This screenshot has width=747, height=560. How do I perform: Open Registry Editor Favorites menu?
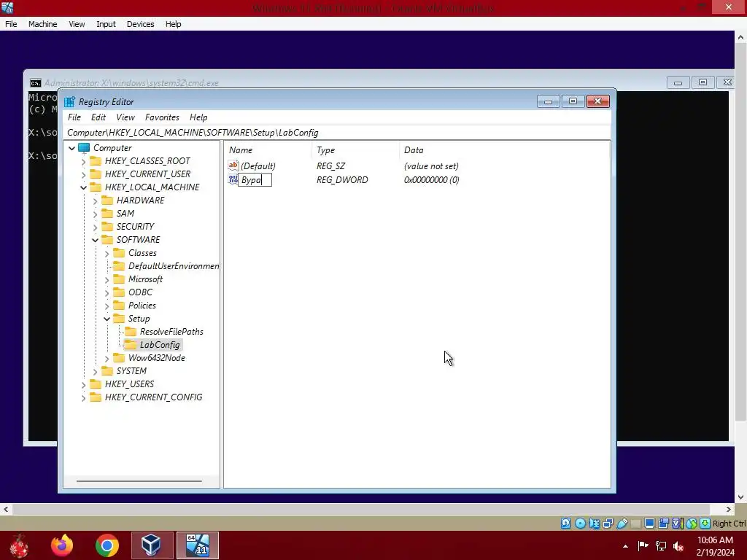162,117
